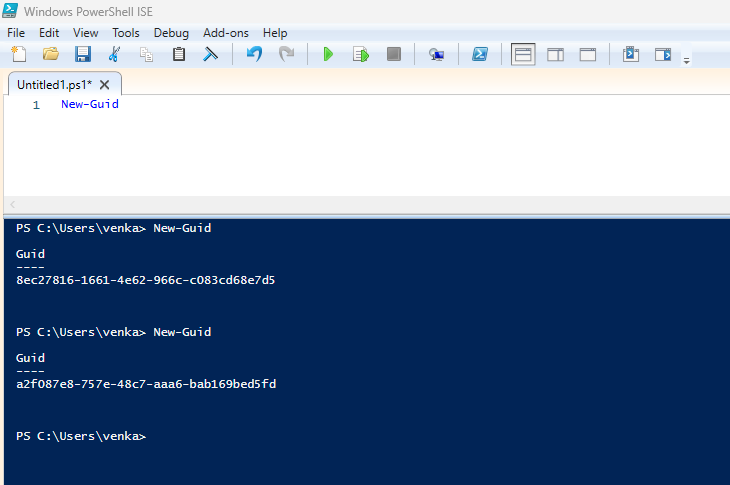Clear the console pane using the toolbar icon
730x485 pixels.
pos(211,54)
